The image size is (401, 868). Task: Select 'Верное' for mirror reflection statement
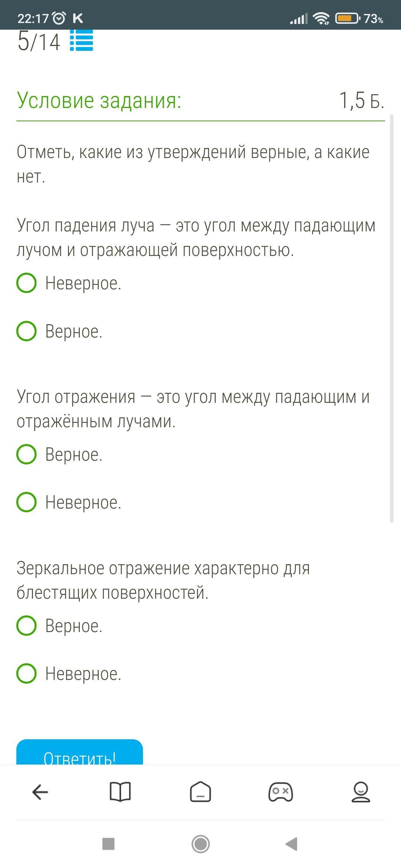point(27,626)
